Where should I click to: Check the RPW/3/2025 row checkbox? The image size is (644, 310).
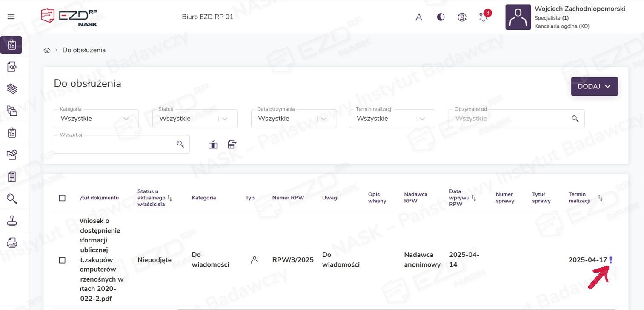62,260
